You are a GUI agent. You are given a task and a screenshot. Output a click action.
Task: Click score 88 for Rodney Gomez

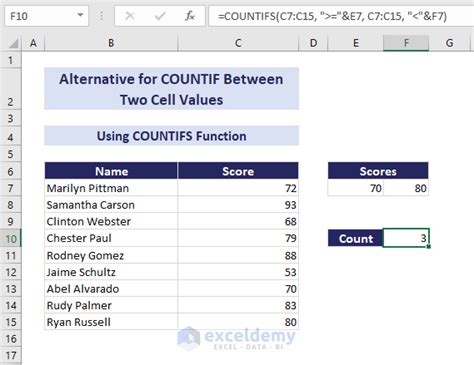238,255
